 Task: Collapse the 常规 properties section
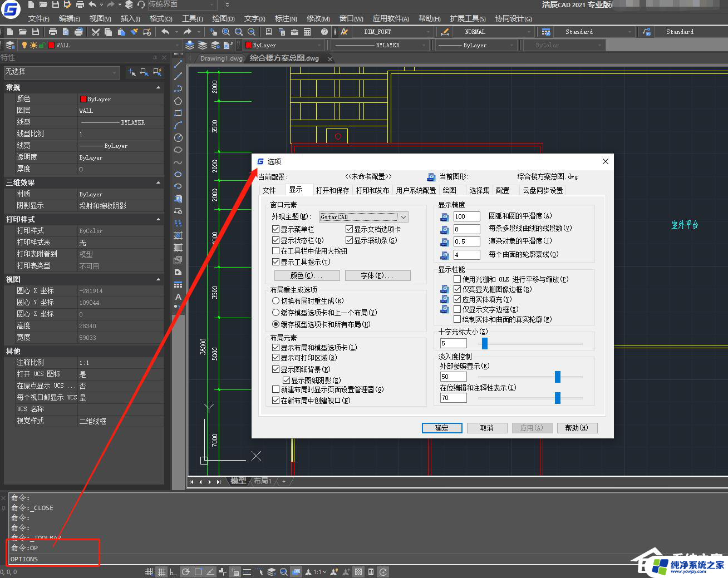(159, 88)
